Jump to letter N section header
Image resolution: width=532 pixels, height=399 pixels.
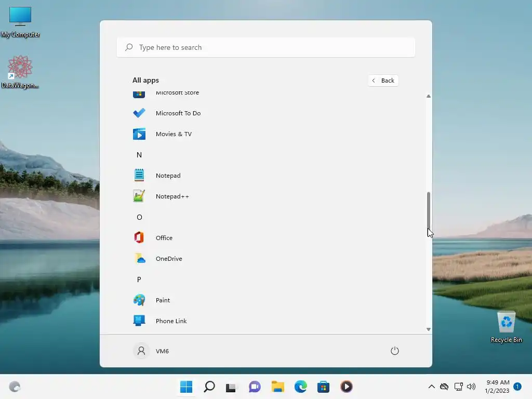(x=139, y=155)
